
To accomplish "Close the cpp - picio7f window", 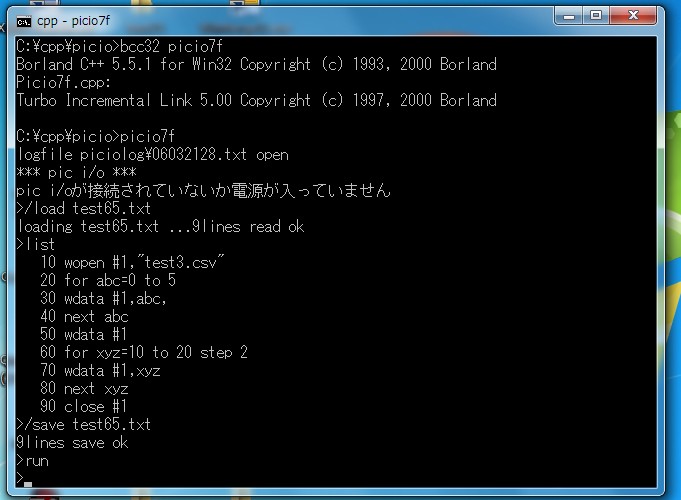I will 633,16.
